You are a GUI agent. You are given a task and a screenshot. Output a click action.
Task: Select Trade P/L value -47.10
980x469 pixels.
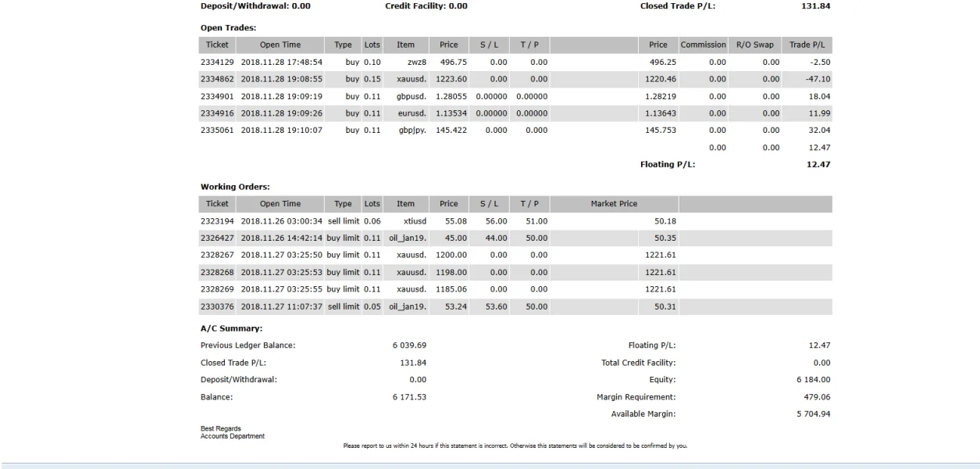pos(818,79)
